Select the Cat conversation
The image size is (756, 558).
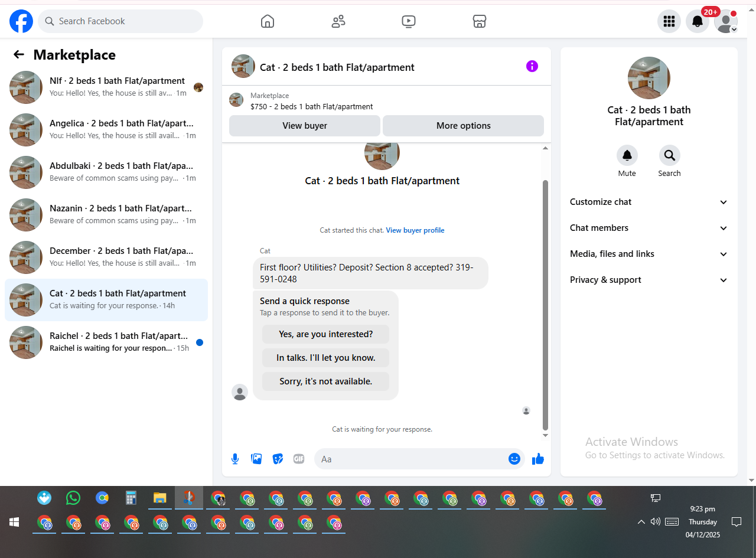106,300
